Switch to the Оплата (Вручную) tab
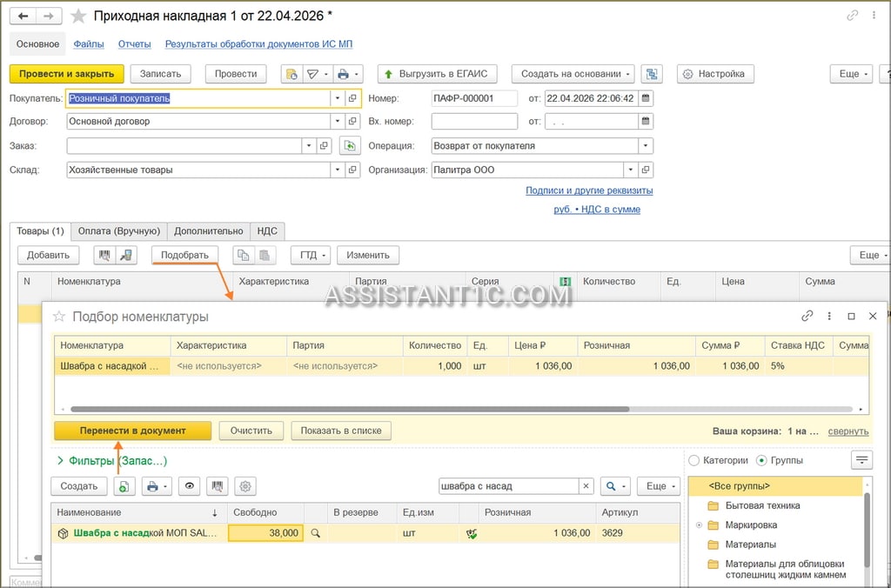The image size is (891, 588). tap(119, 231)
